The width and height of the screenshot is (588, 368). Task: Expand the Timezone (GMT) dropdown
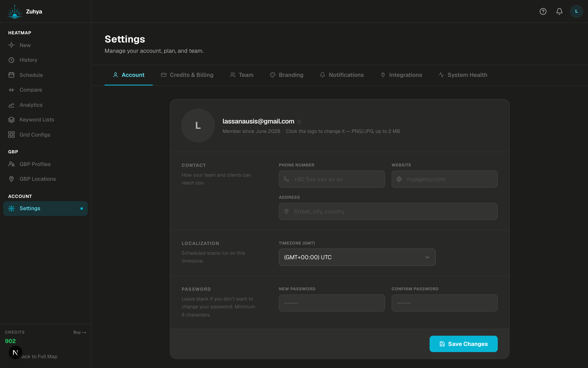pyautogui.click(x=357, y=257)
